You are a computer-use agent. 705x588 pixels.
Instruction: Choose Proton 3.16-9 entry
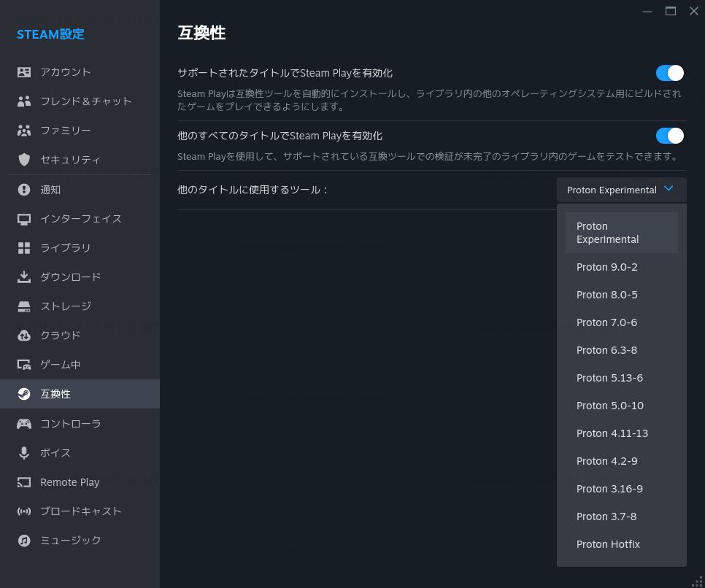coord(621,489)
